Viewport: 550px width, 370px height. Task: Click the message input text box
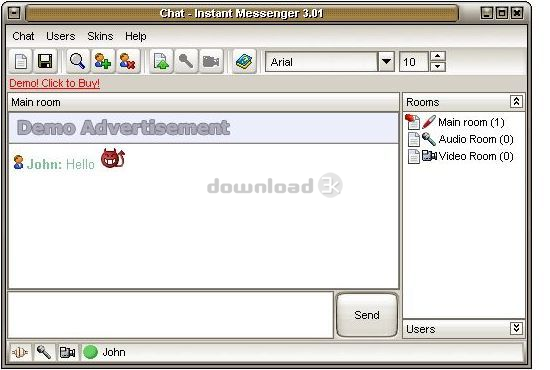[170, 315]
